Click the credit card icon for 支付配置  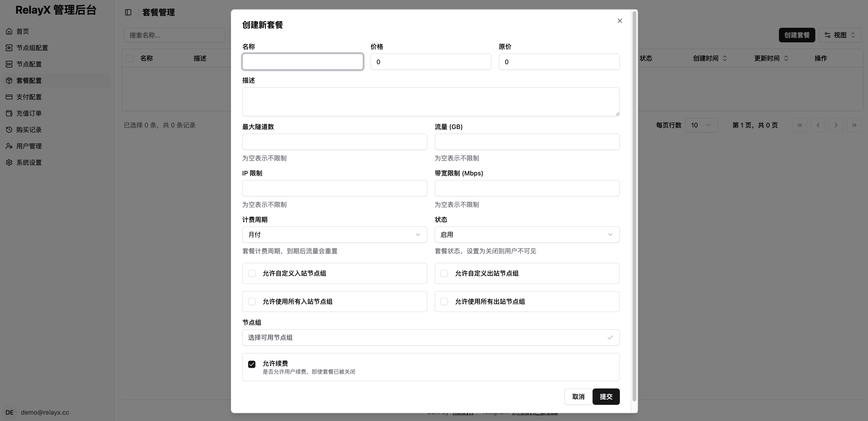[x=9, y=97]
